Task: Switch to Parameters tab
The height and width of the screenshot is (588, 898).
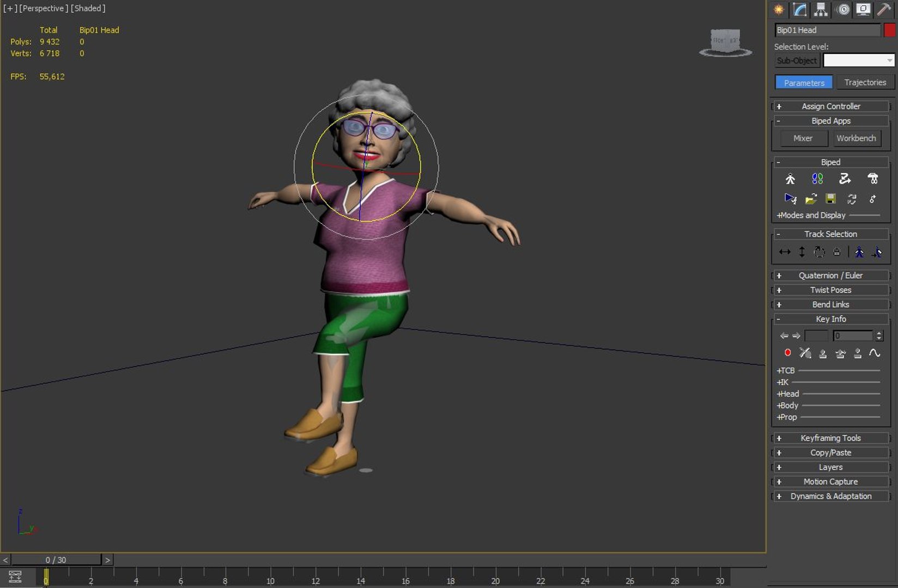Action: [x=804, y=83]
